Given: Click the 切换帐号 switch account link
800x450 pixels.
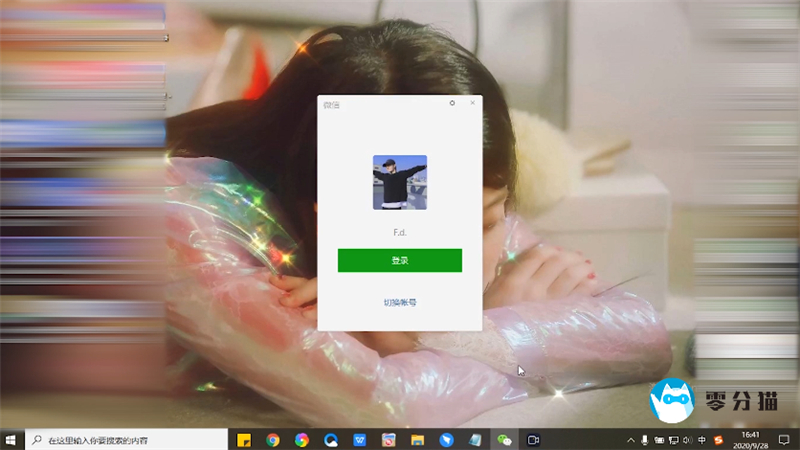Looking at the screenshot, I should tap(399, 303).
